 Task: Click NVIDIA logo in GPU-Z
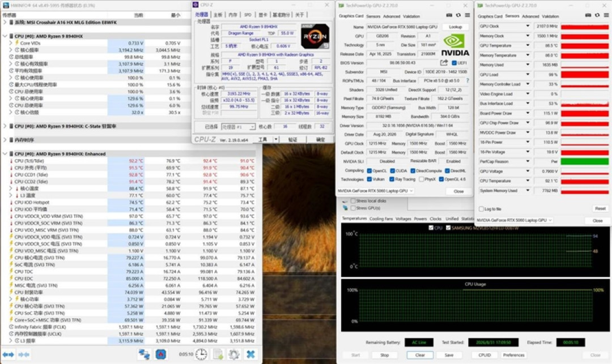tap(454, 45)
